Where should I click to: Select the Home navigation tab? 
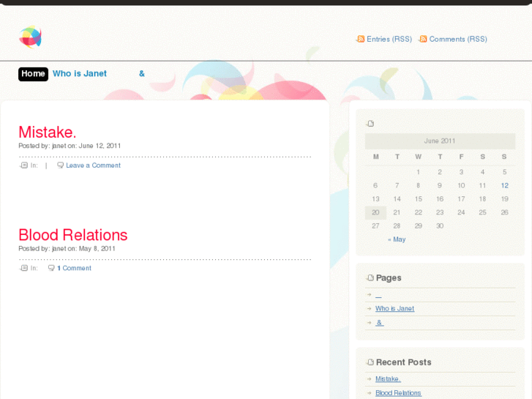tap(33, 74)
